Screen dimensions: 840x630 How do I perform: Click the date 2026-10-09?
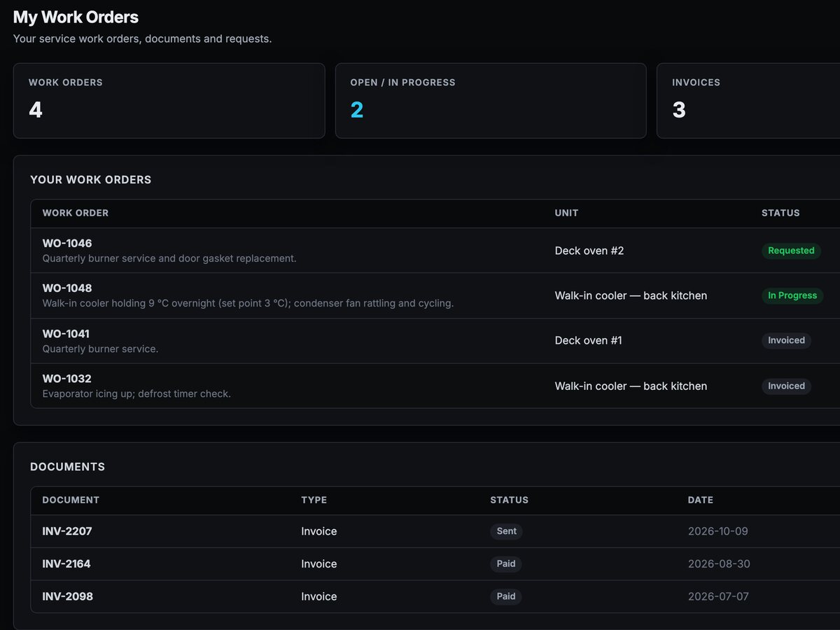718,531
